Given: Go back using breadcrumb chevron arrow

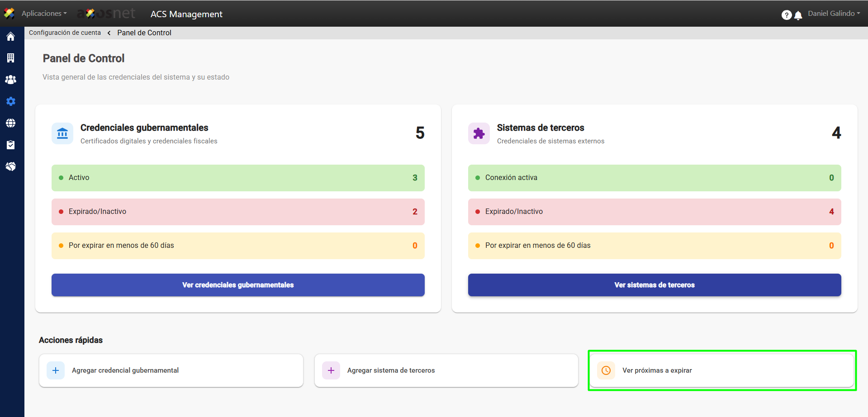Looking at the screenshot, I should [109, 33].
